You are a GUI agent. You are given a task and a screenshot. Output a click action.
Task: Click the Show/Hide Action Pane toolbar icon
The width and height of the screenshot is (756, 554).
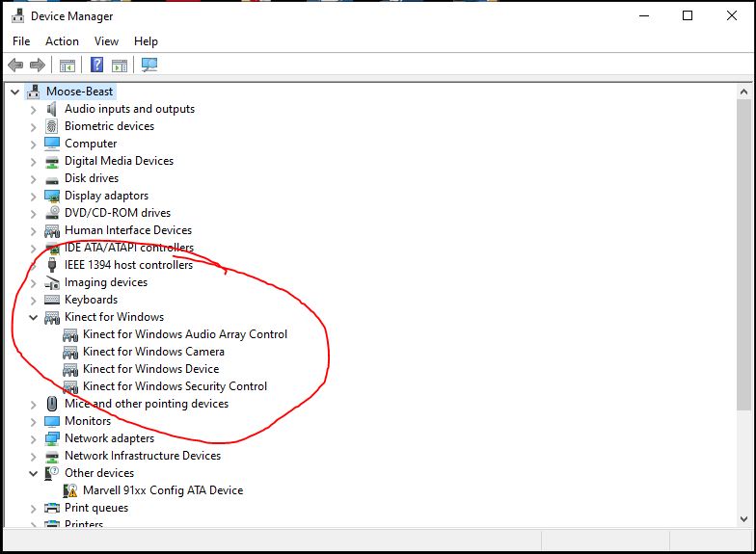coord(120,66)
